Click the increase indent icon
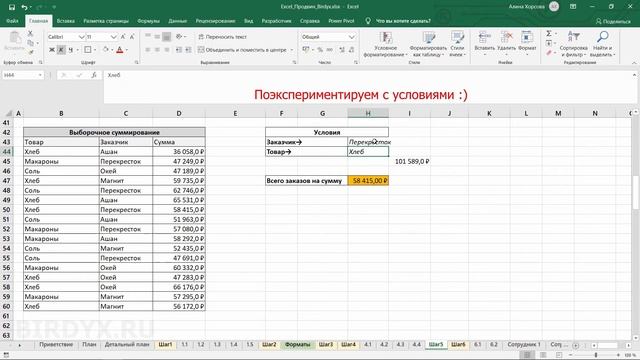 pyautogui.click(x=188, y=50)
